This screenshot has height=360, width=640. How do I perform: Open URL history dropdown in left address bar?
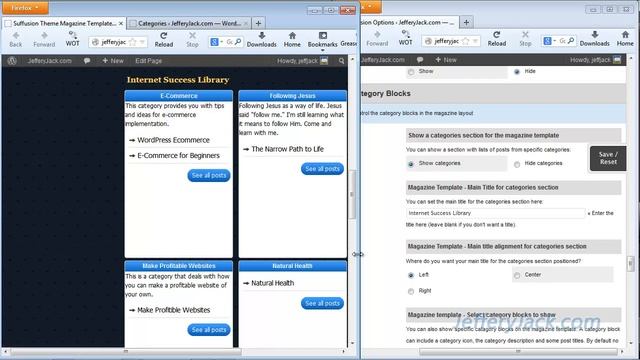[142, 42]
